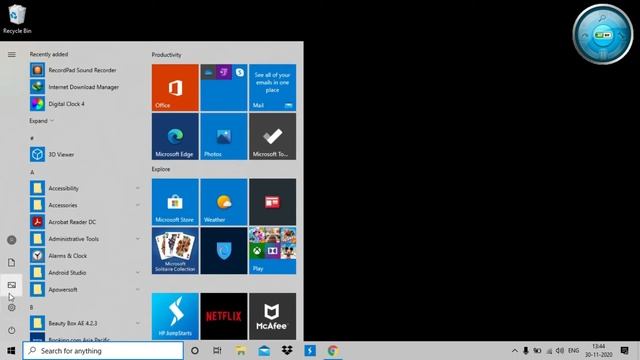Click the Productivity group header
This screenshot has width=640, height=360.
point(167,55)
